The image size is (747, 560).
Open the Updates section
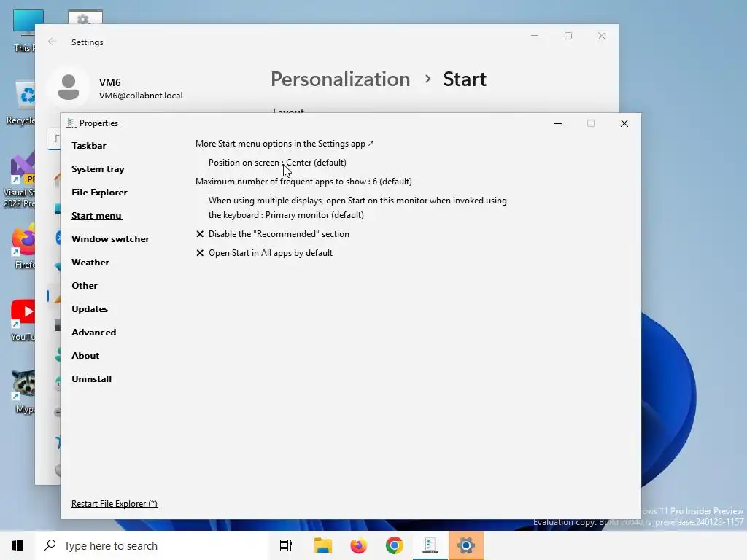[90, 309]
